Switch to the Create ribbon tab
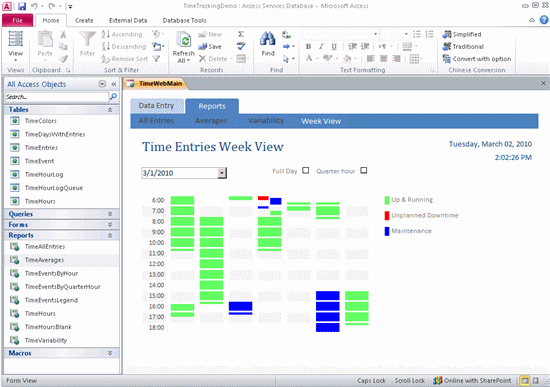This screenshot has height=387, width=550. click(x=84, y=20)
